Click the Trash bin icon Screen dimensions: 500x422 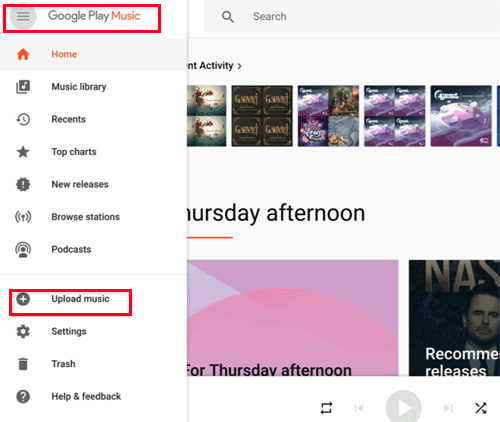[23, 364]
